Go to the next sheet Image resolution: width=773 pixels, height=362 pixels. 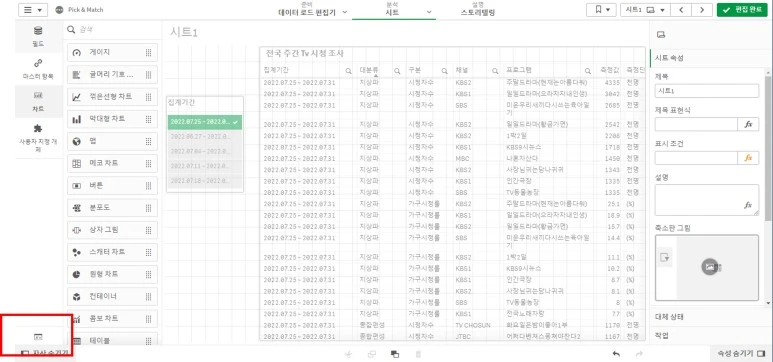702,10
